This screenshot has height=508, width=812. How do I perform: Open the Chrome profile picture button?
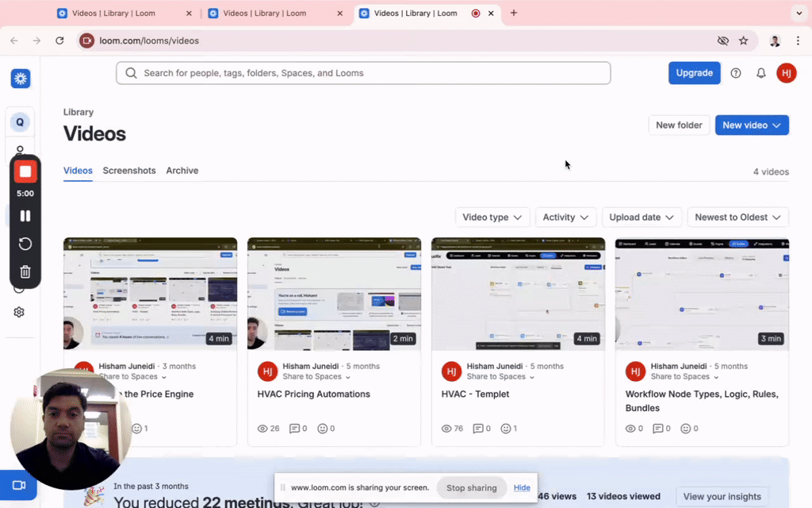(x=775, y=40)
